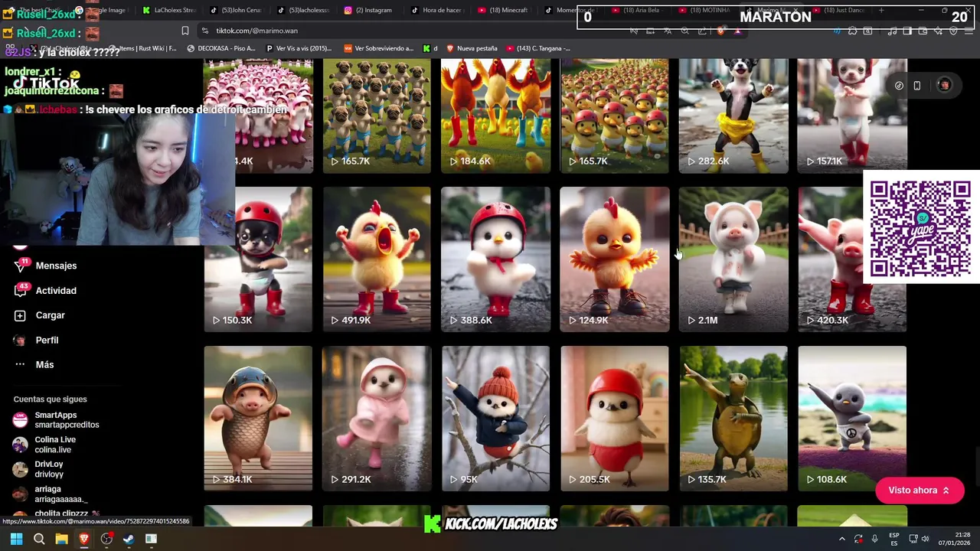
Task: Open the armadillo pig video with 384.1K views
Action: (x=258, y=419)
